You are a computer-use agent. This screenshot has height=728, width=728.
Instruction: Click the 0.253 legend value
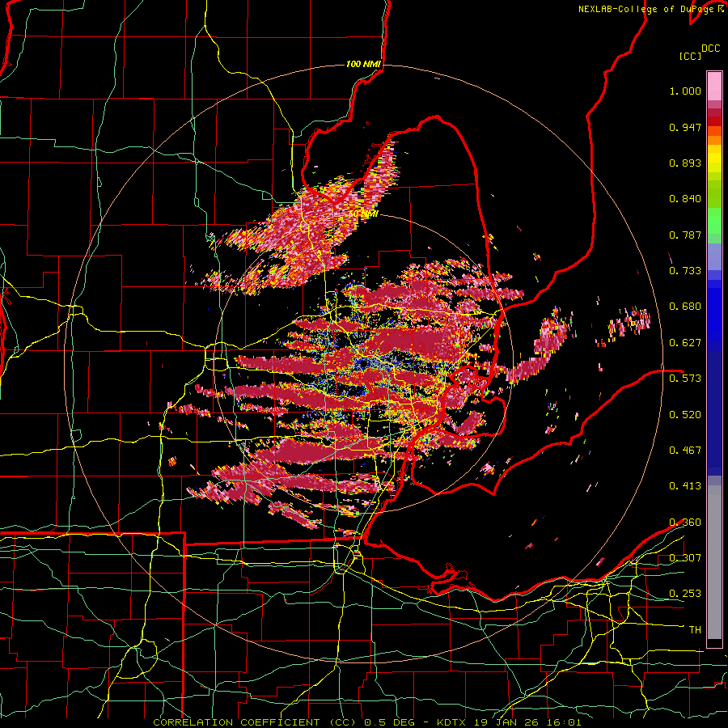[685, 594]
